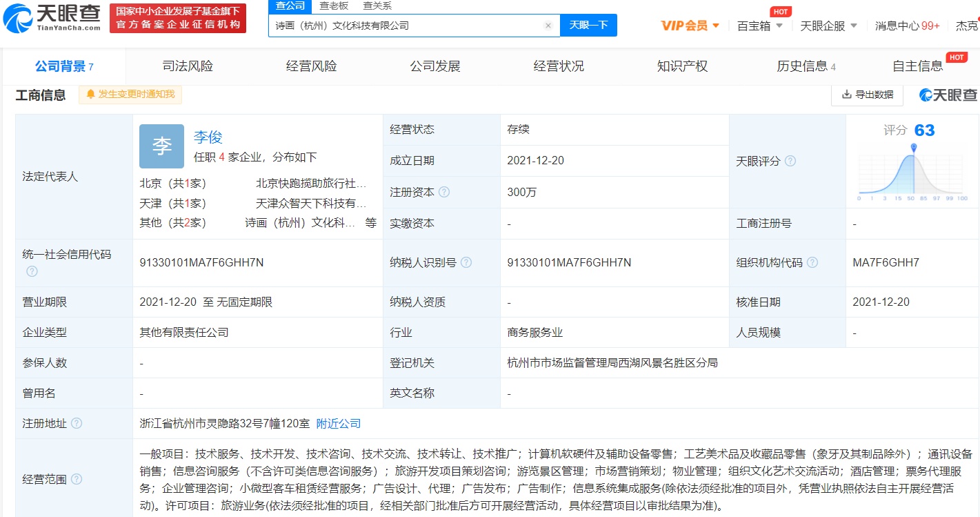Click the 天眼一下 search button

[x=588, y=26]
